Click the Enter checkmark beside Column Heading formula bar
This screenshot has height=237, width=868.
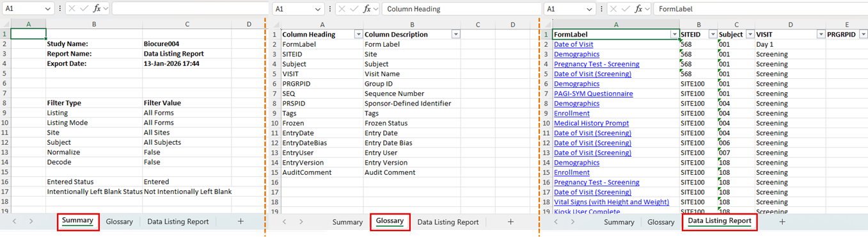(x=354, y=9)
